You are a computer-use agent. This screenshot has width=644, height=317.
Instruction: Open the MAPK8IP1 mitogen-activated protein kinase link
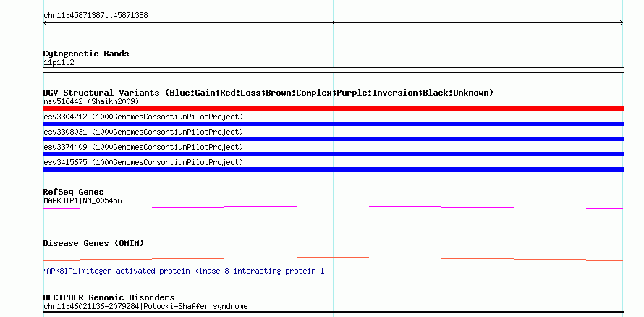[183, 271]
